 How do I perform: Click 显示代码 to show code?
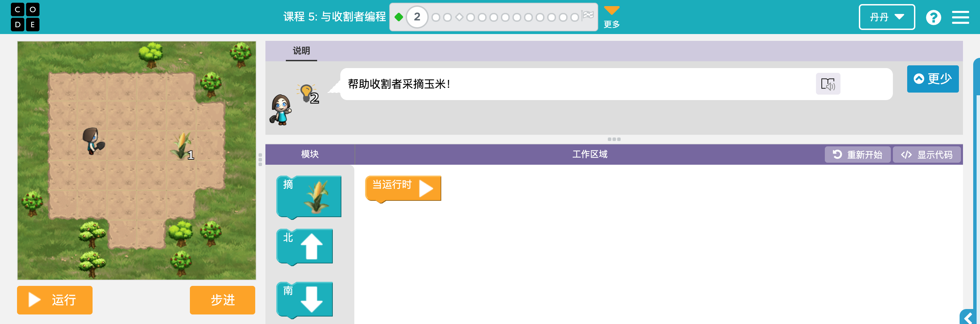tap(926, 155)
